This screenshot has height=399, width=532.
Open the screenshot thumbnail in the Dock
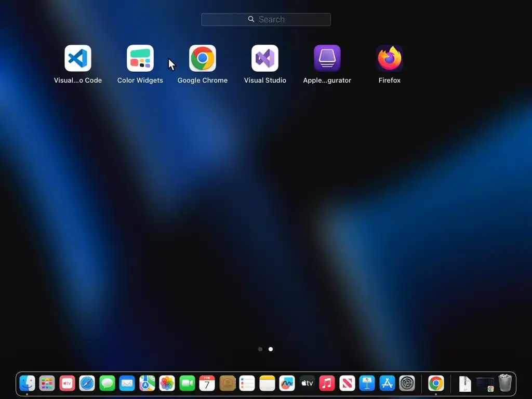tap(485, 384)
